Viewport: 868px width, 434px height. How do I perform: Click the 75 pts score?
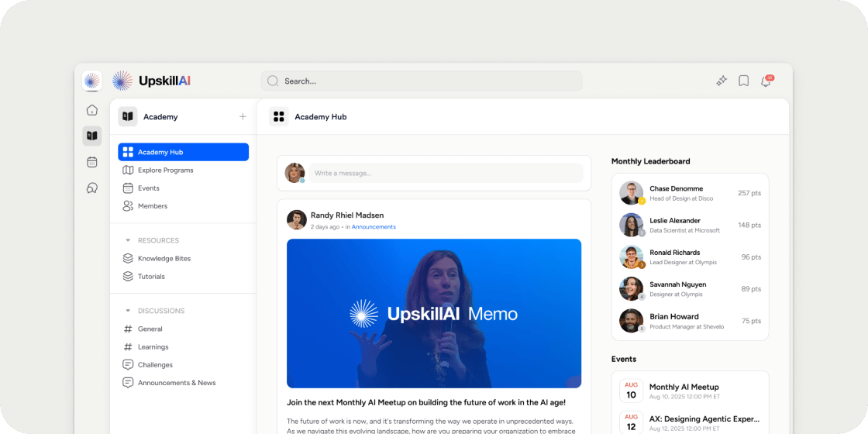pos(751,321)
